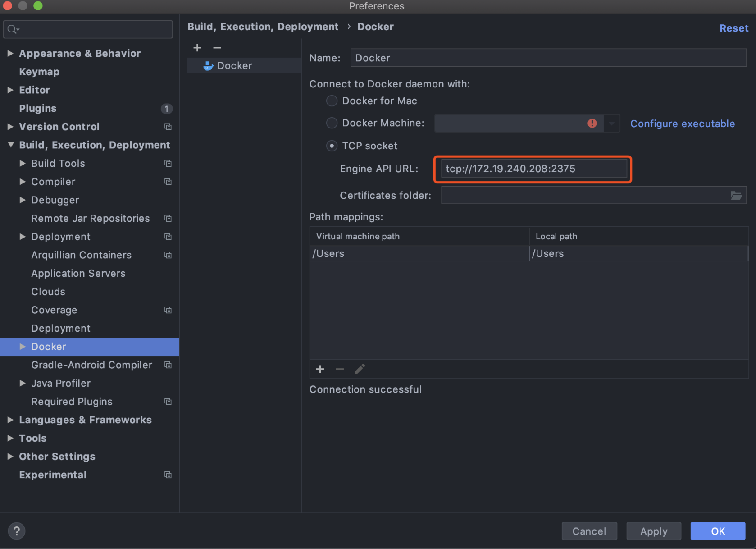
Task: Select the /Users virtual machine path cell
Action: [419, 253]
